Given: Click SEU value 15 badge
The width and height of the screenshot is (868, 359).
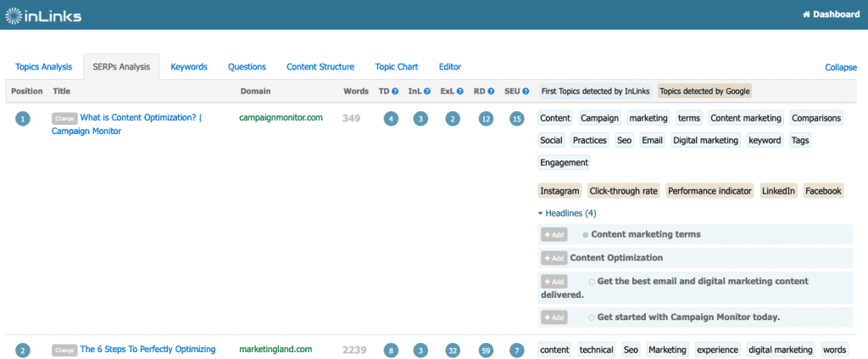Looking at the screenshot, I should click(x=517, y=119).
